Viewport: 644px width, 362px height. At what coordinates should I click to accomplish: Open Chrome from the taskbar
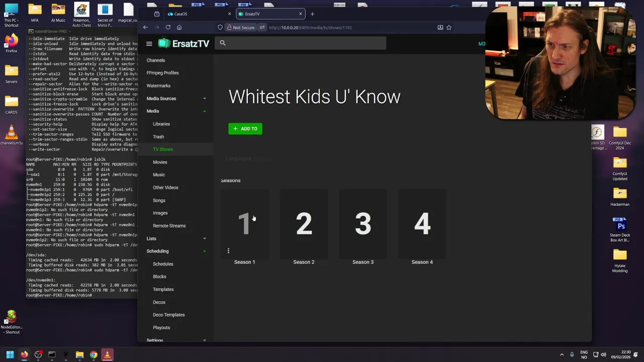[x=94, y=354]
